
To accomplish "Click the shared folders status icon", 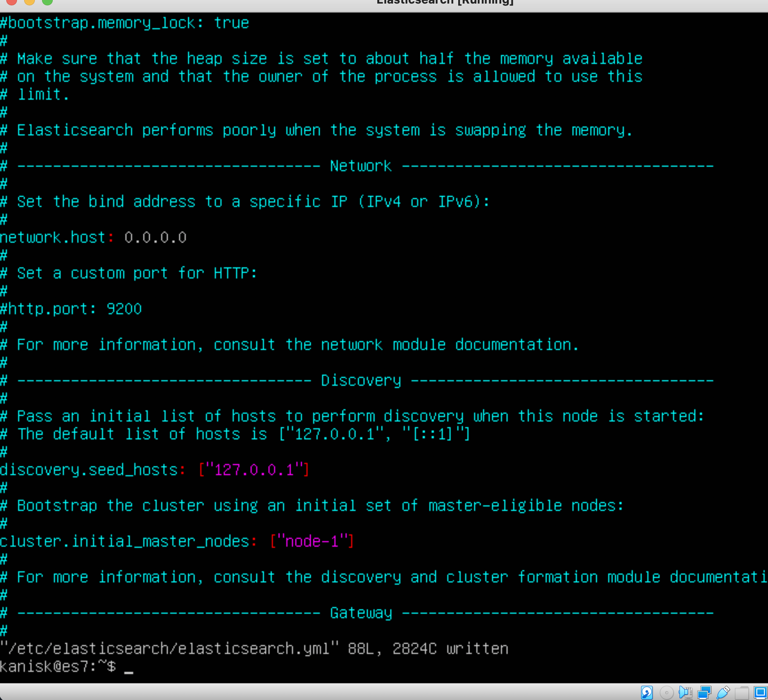I will click(x=741, y=692).
